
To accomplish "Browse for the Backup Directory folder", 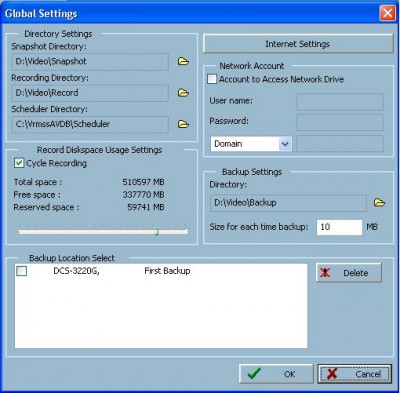I will tap(379, 203).
